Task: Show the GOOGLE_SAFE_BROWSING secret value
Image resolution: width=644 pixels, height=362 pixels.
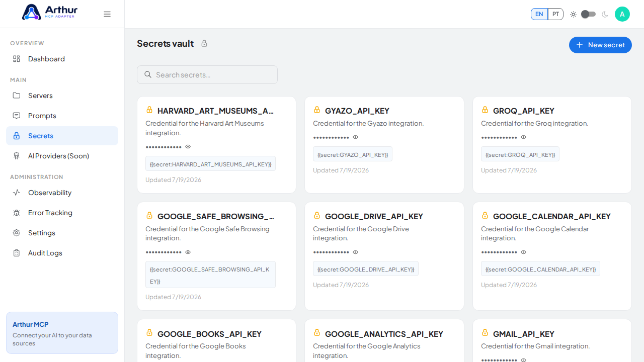Action: (188, 252)
